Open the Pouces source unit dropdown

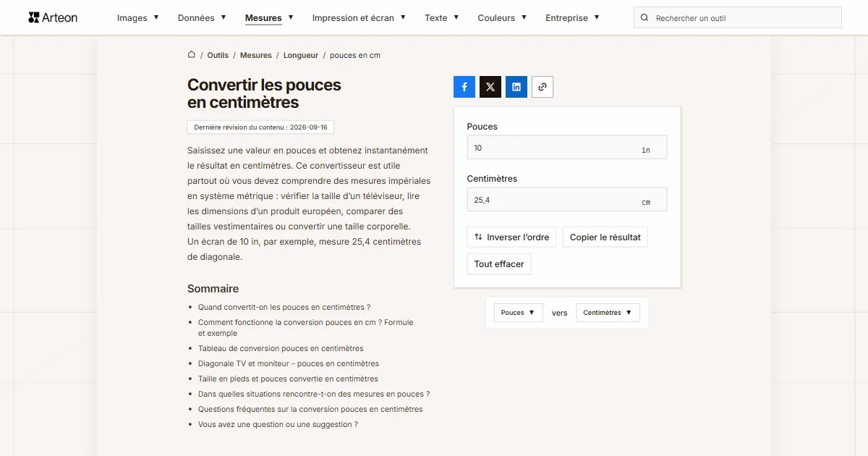[x=519, y=313]
